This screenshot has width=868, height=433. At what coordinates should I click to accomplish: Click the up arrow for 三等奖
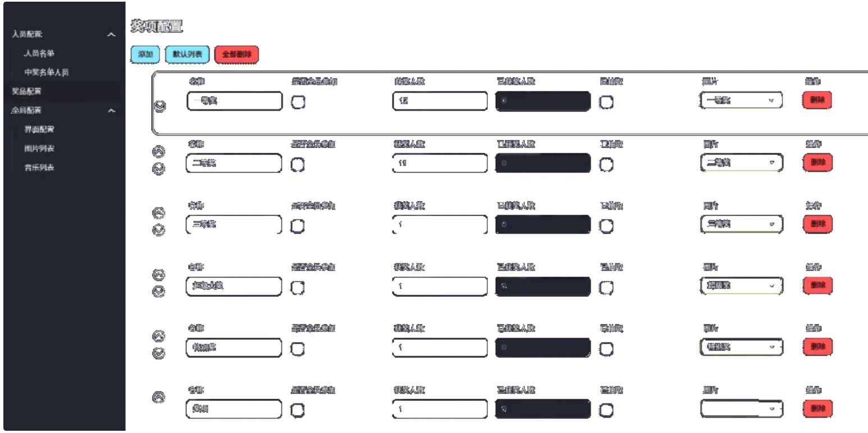[159, 213]
